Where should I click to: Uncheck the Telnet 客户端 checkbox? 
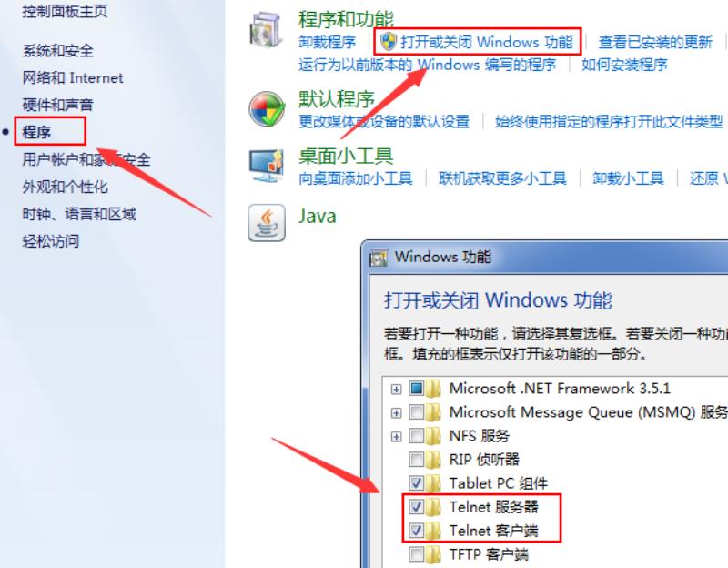pos(417,530)
